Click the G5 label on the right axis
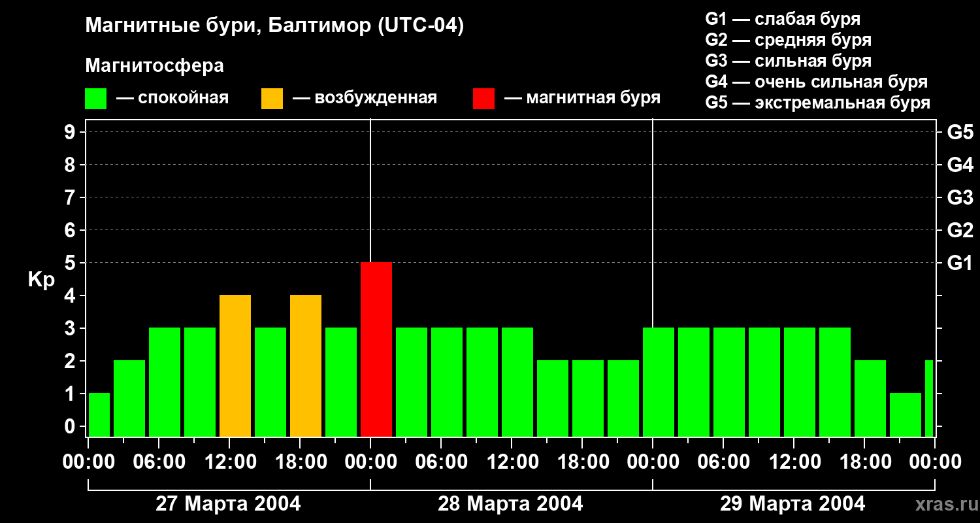Image resolution: width=980 pixels, height=523 pixels. point(960,132)
